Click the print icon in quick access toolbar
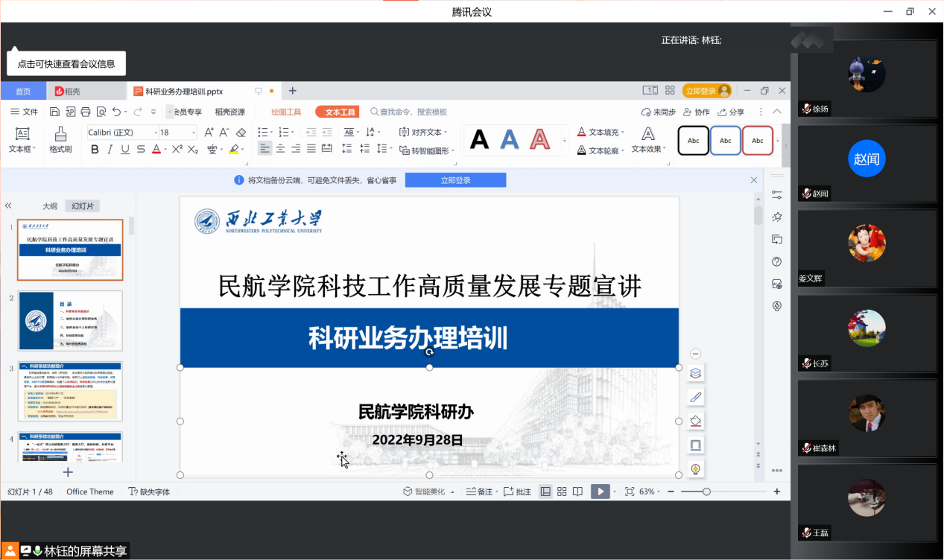Image resolution: width=944 pixels, height=560 pixels. pyautogui.click(x=85, y=112)
